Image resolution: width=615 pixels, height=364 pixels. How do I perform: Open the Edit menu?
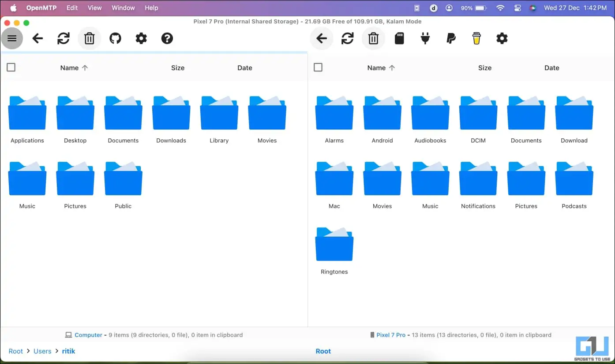[72, 8]
